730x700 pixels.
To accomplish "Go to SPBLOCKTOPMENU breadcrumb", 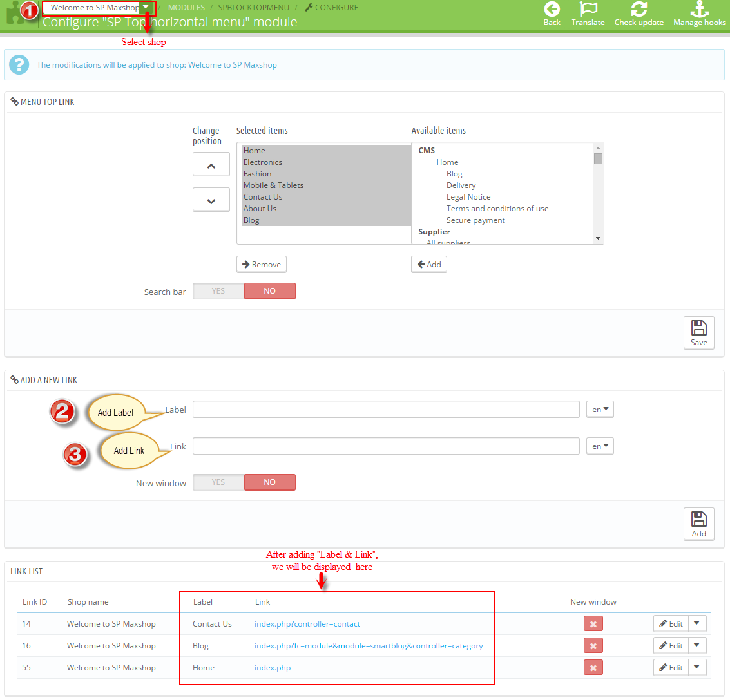I will coord(253,8).
